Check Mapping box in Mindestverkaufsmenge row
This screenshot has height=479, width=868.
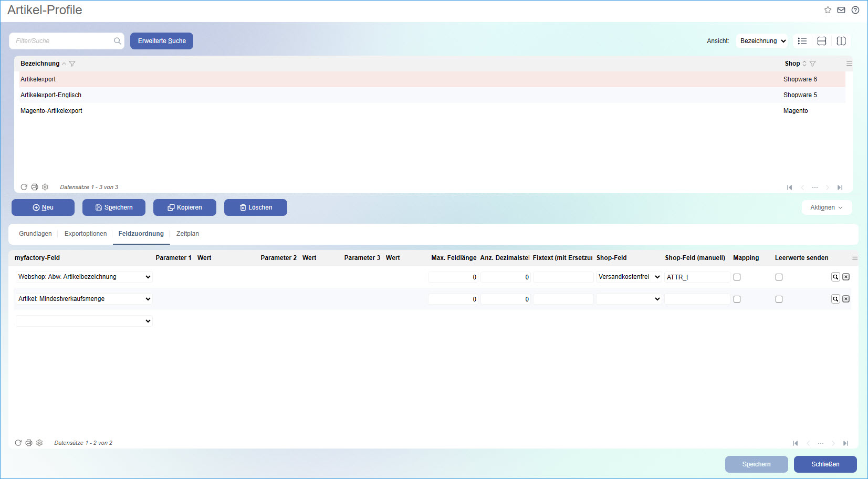point(737,299)
